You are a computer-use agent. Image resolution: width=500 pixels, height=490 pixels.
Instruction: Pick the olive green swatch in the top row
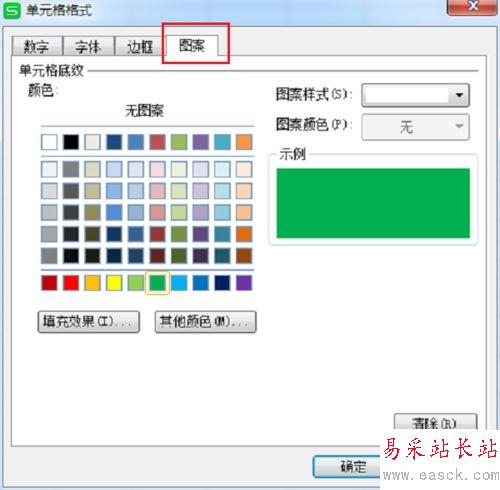(x=179, y=142)
